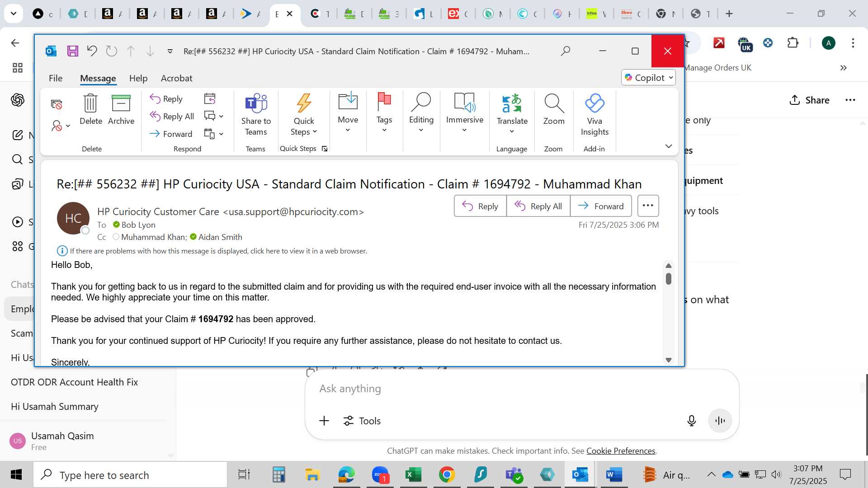Click Reply All in the ribbon

tap(172, 116)
